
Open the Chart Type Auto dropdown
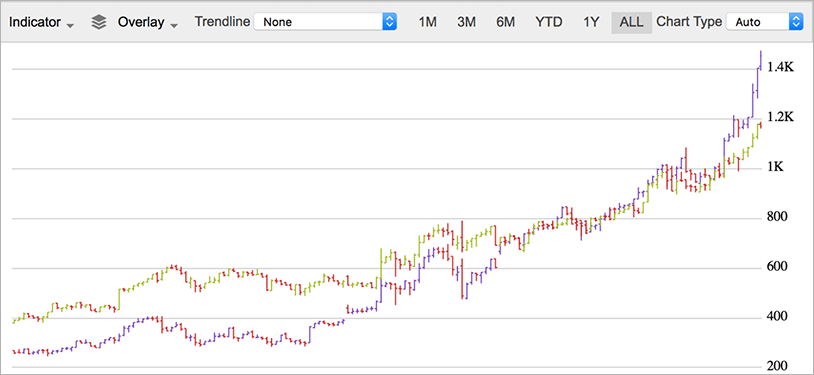764,22
